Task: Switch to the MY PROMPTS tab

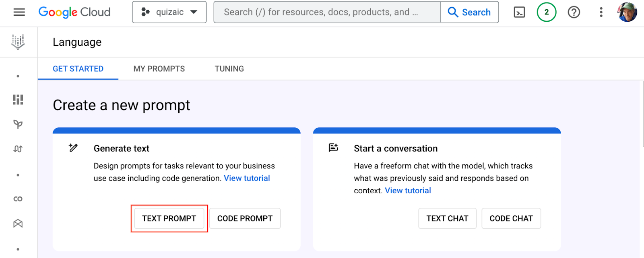Action: pos(159,69)
